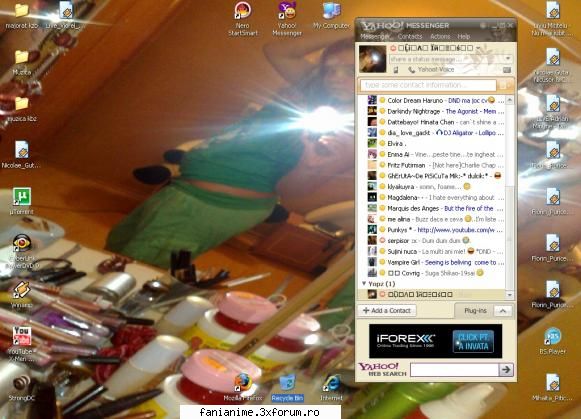
Task: Expand the Plug-ins panel chevron
Action: [x=503, y=311]
